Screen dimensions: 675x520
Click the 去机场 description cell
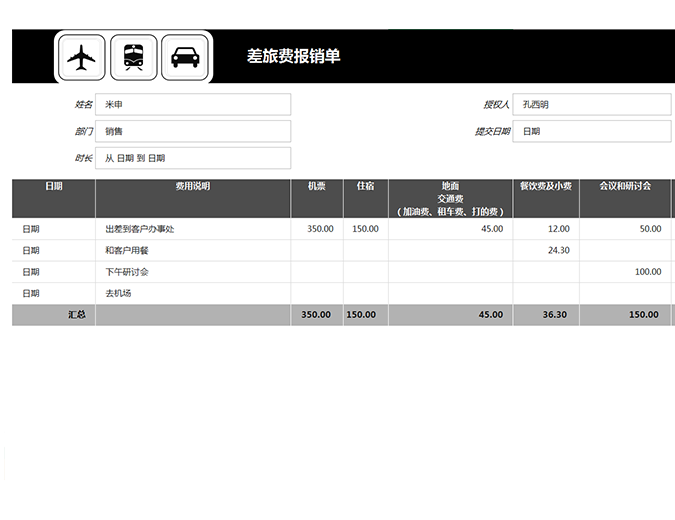193,294
